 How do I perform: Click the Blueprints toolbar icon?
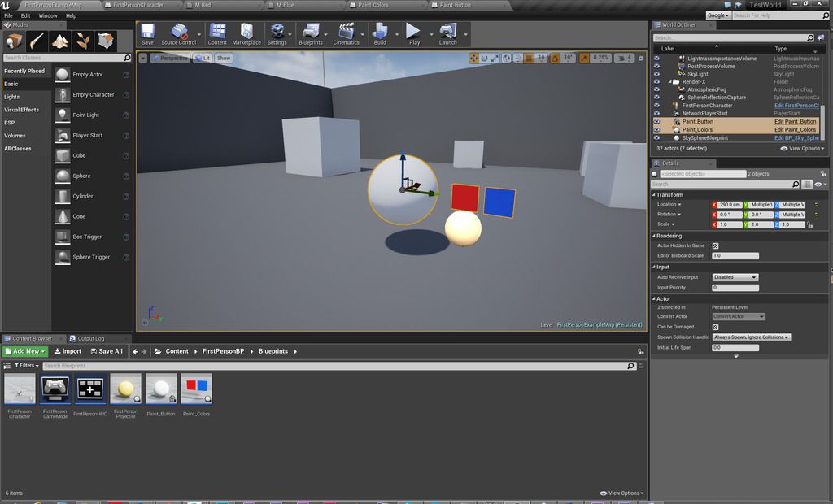(310, 34)
